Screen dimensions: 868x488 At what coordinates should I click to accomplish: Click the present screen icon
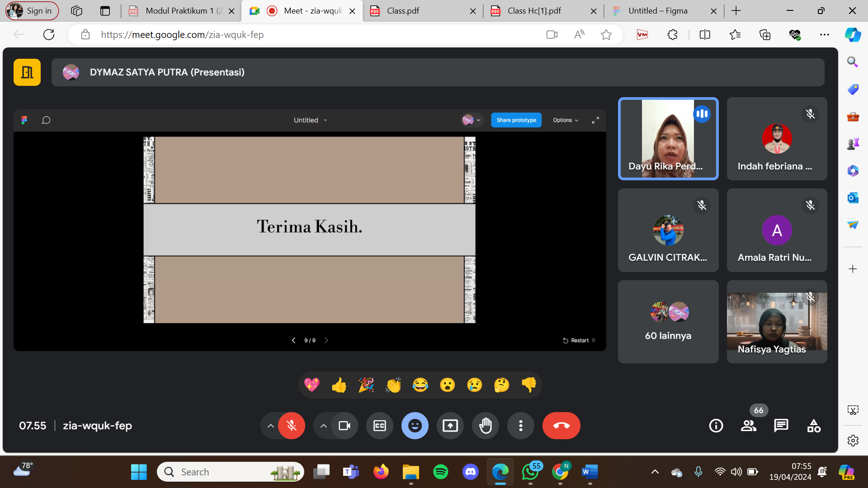pos(450,426)
